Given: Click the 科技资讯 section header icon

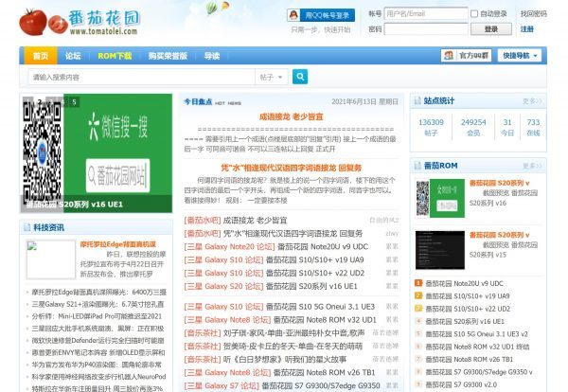Looking at the screenshot, I should [x=27, y=227].
